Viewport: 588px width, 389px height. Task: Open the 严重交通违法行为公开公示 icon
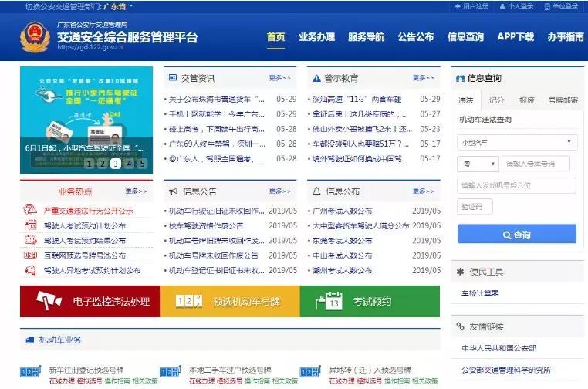30,209
